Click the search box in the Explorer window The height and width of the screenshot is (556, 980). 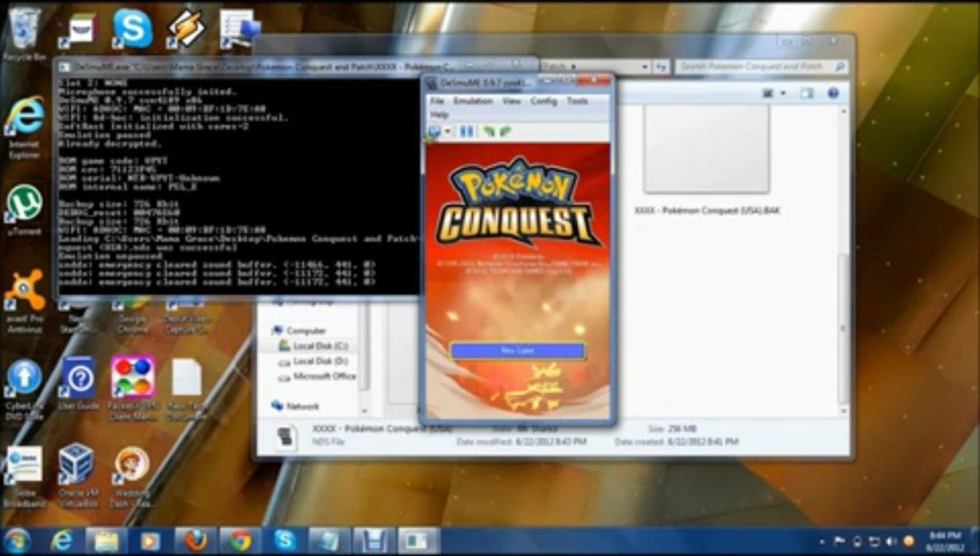click(761, 67)
